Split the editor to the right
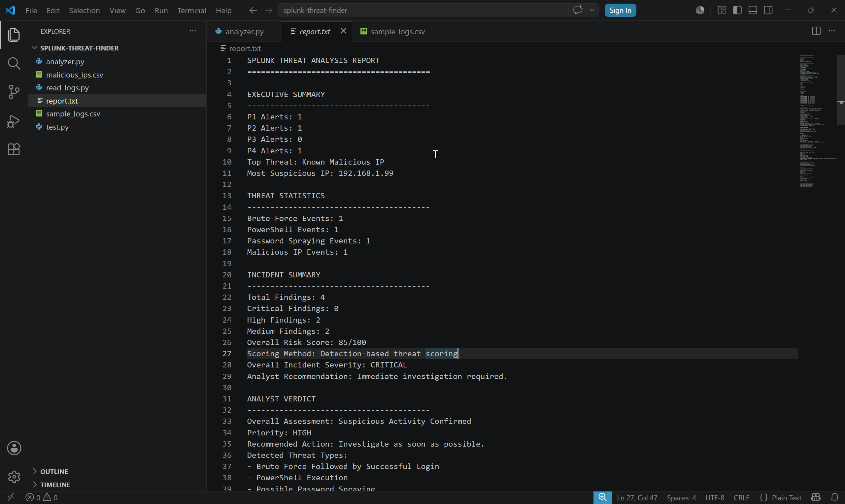The width and height of the screenshot is (845, 504). tap(816, 31)
